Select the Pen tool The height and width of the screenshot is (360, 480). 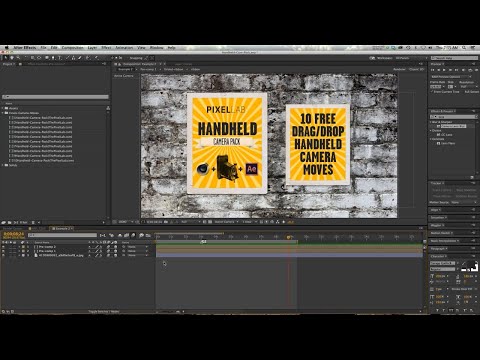coord(53,58)
